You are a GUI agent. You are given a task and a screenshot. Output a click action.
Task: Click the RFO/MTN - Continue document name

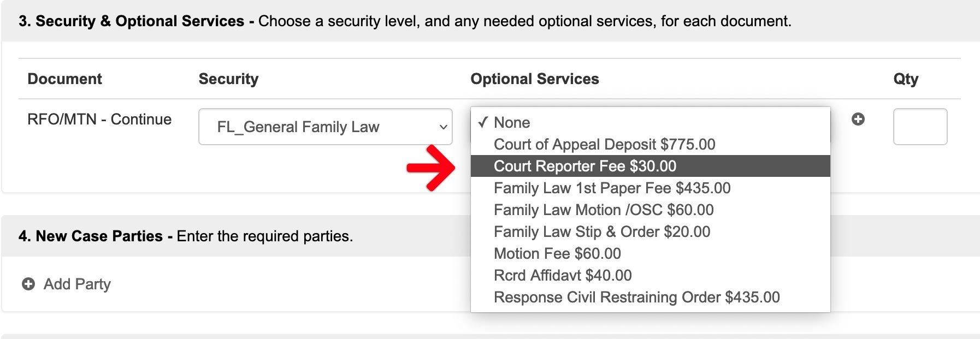click(x=99, y=119)
